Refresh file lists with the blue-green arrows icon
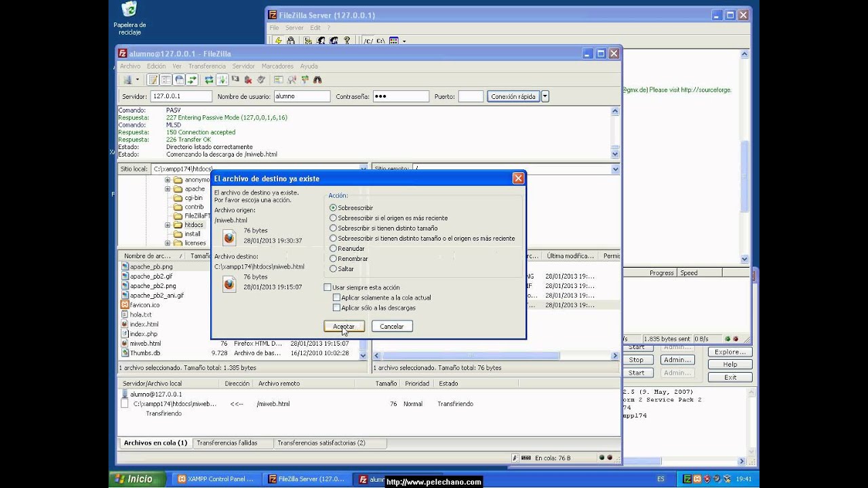The image size is (868, 488). pos(209,80)
